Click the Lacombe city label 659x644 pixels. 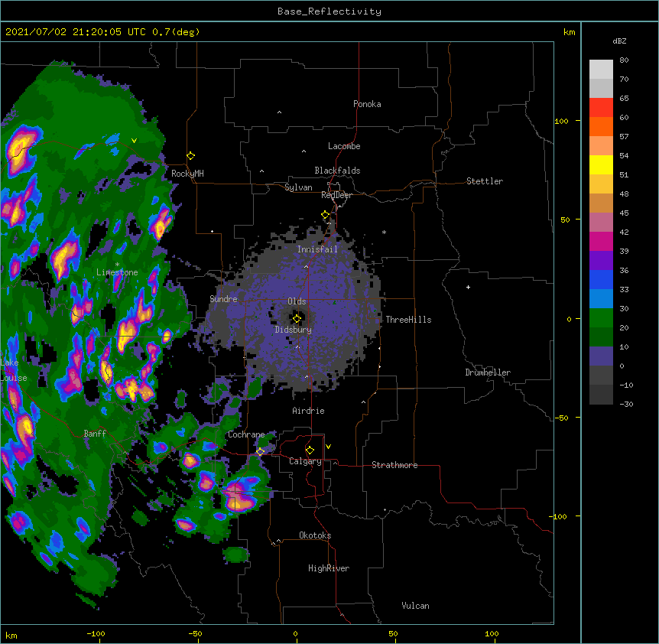click(344, 146)
